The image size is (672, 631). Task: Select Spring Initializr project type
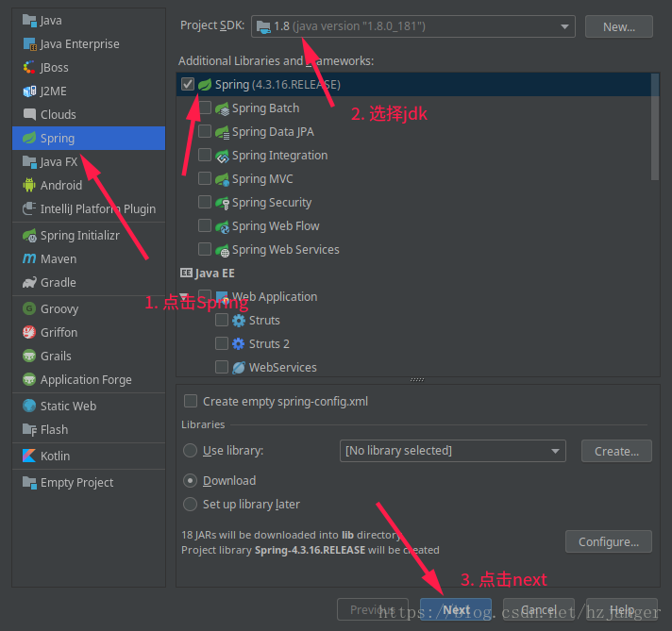point(89,235)
